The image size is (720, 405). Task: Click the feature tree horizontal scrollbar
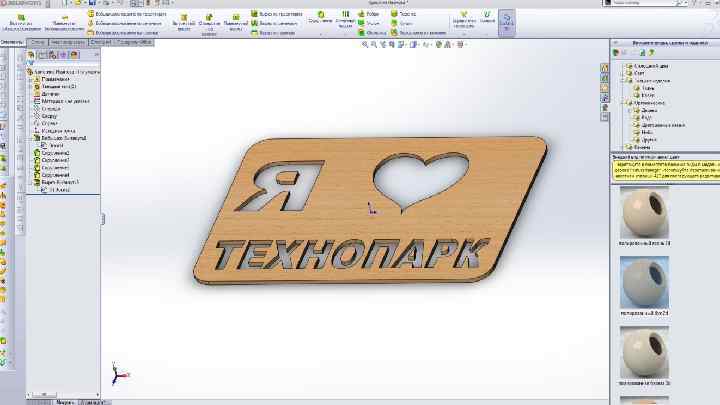coord(62,395)
